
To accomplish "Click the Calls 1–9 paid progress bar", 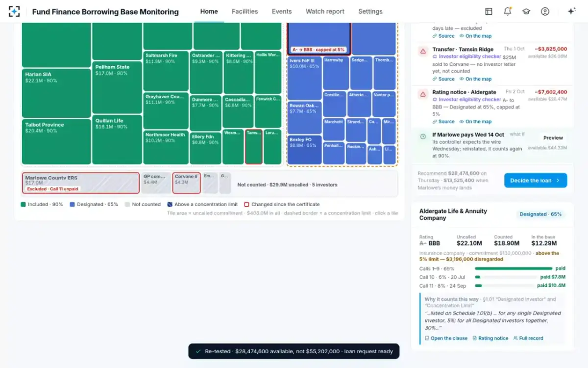I will click(x=514, y=268).
